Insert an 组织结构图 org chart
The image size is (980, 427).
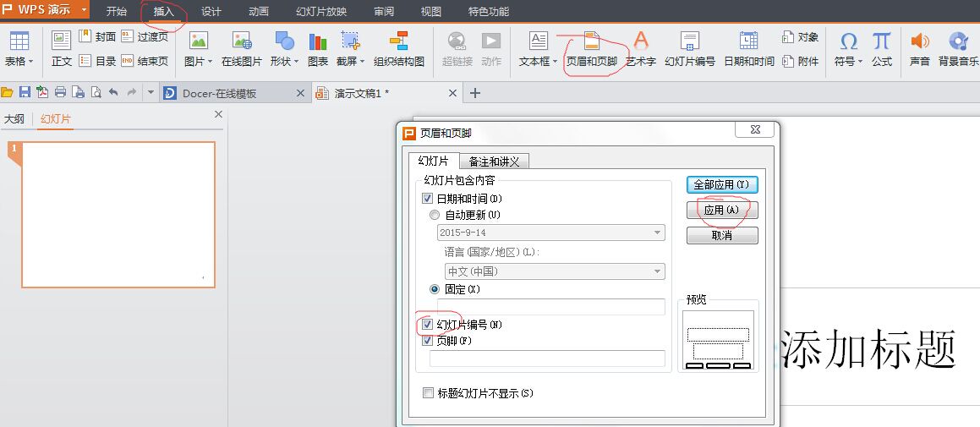[x=399, y=48]
